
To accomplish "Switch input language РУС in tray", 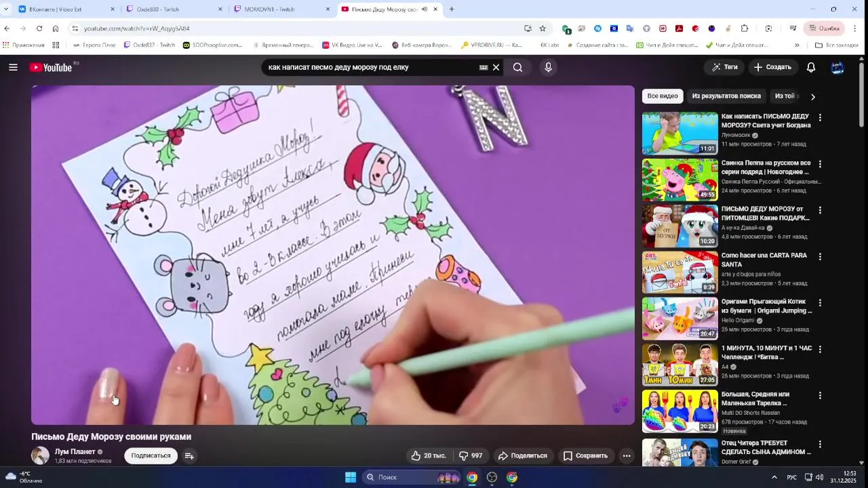I will point(792,477).
